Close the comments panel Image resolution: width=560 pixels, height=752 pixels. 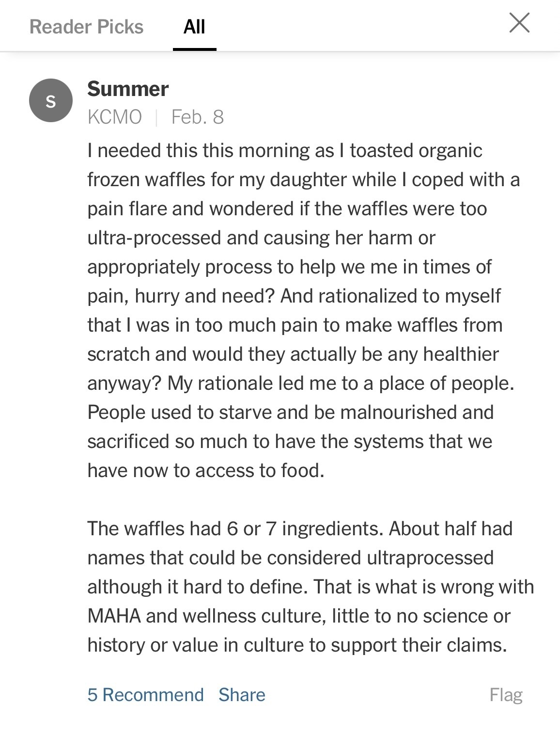pyautogui.click(x=519, y=23)
